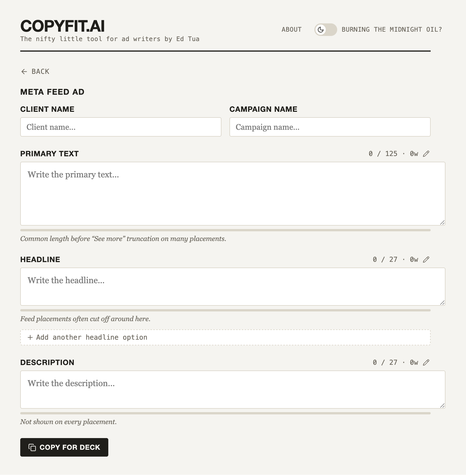This screenshot has height=476, width=466.
Task: Click the pencil edit icon for Description limit
Action: pos(426,362)
